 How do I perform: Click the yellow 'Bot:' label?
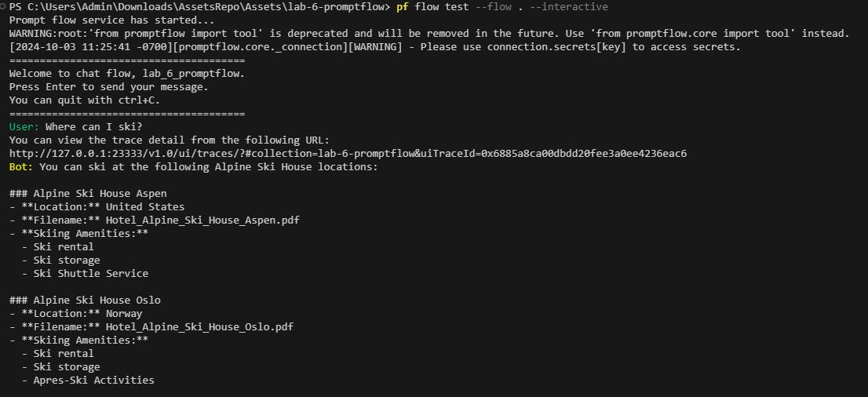[22, 166]
